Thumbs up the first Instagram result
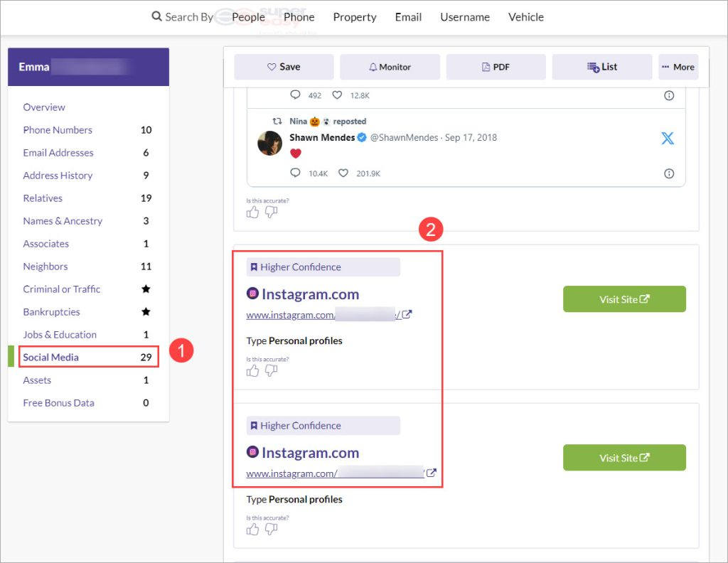Image resolution: width=728 pixels, height=563 pixels. click(x=252, y=371)
